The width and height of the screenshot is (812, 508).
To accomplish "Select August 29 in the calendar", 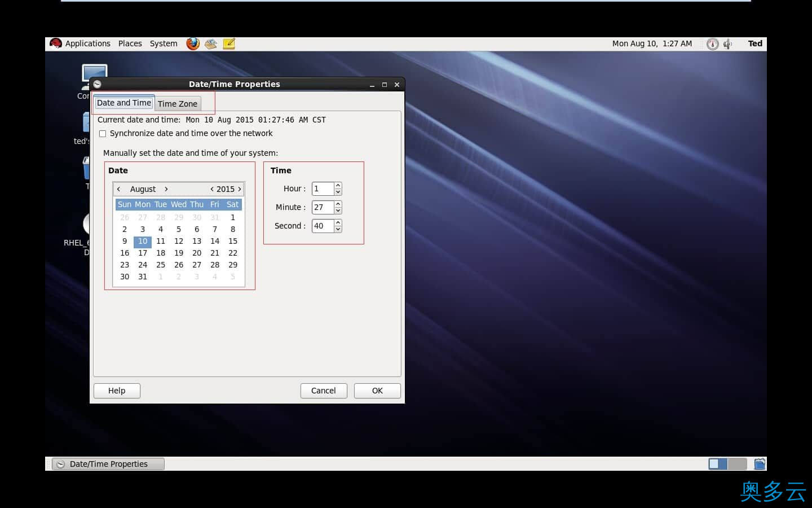I will [x=233, y=265].
